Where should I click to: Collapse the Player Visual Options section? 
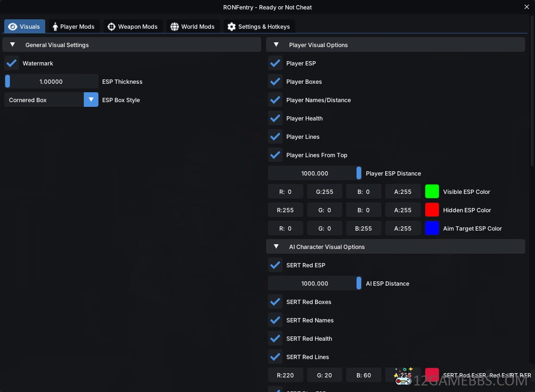(276, 45)
